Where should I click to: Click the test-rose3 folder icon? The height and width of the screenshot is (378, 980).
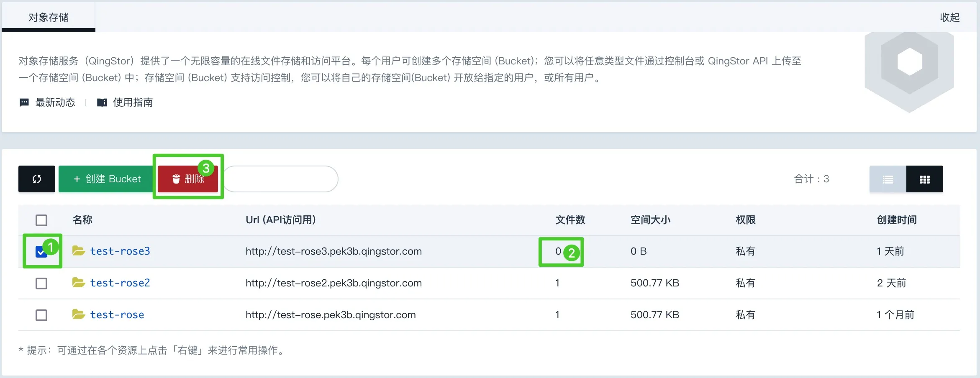pos(78,251)
